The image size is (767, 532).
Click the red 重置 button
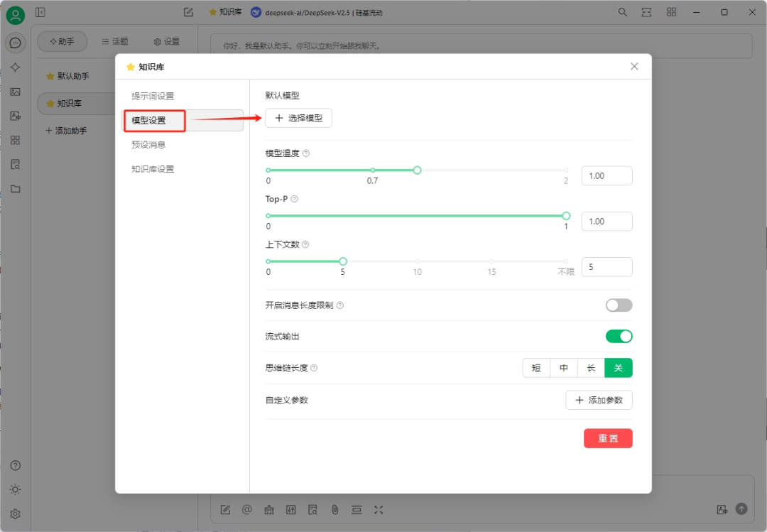tap(608, 438)
